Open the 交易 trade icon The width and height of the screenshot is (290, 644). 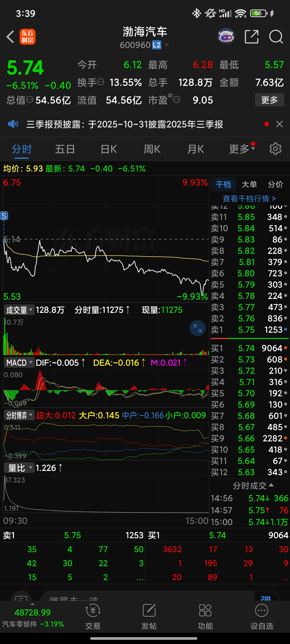93,617
